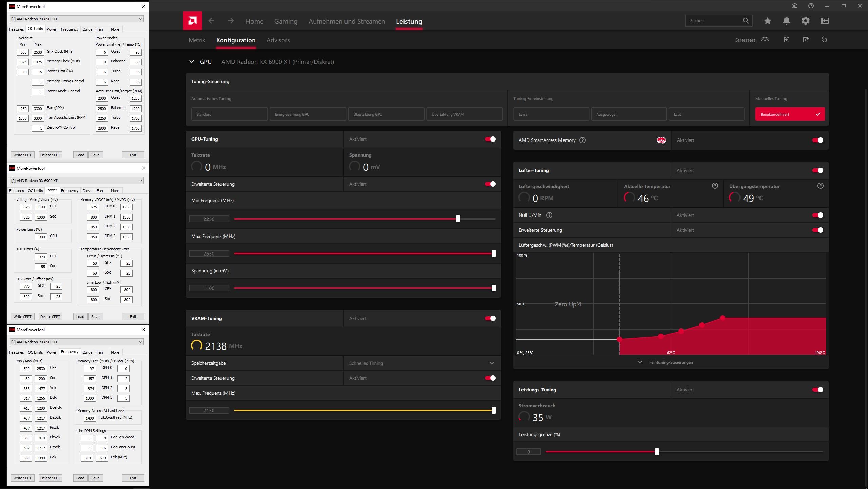Toggle the sidebar panel icon
This screenshot has width=868, height=489.
click(825, 21)
